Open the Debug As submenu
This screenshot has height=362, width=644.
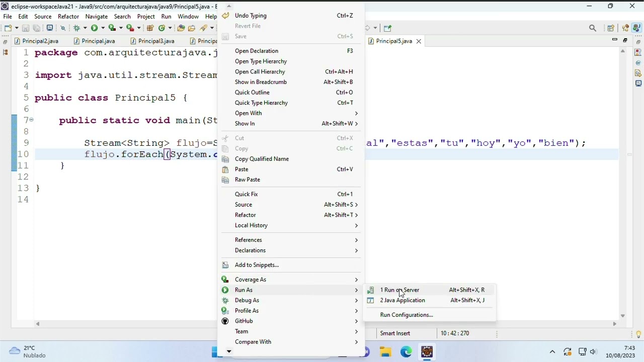[x=291, y=300]
